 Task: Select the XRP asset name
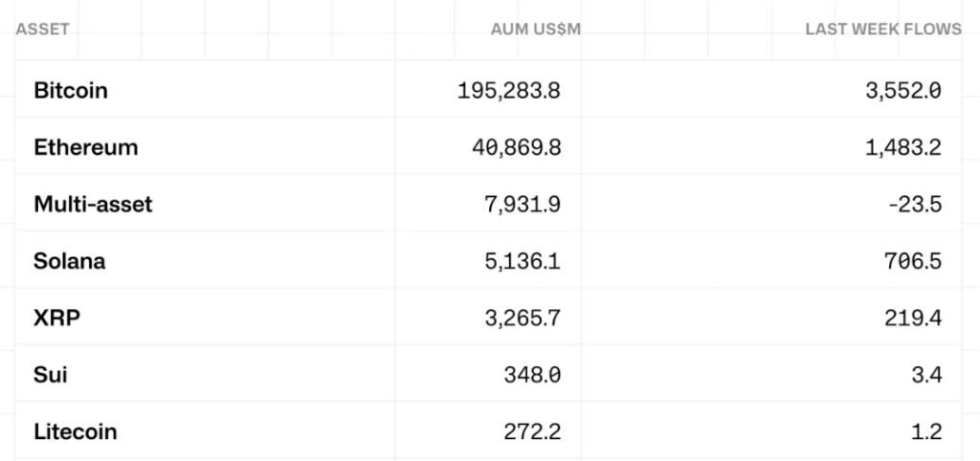point(56,318)
